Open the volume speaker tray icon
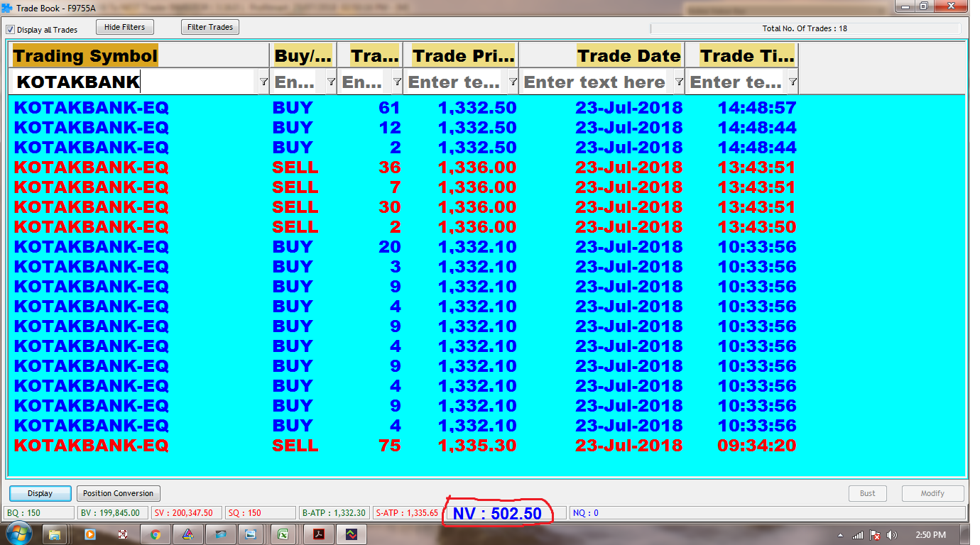This screenshot has height=545, width=980. 892,535
